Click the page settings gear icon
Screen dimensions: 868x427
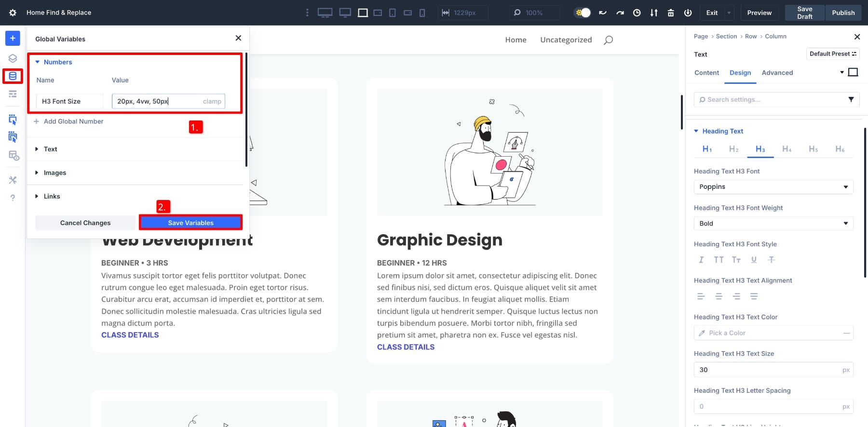pos(13,13)
